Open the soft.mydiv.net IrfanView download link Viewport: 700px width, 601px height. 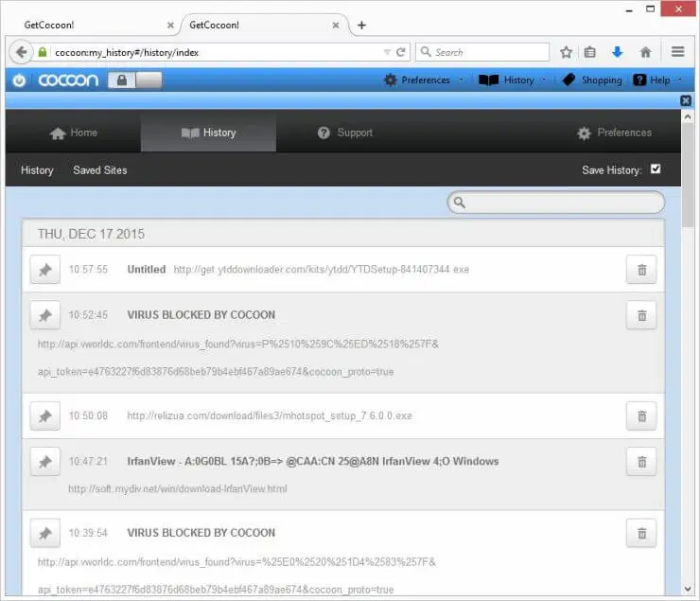point(178,489)
